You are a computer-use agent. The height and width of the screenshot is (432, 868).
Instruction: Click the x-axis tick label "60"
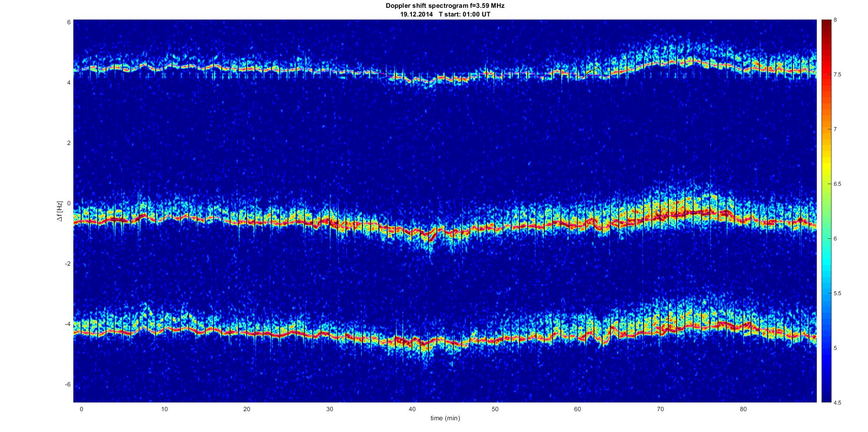coord(578,409)
